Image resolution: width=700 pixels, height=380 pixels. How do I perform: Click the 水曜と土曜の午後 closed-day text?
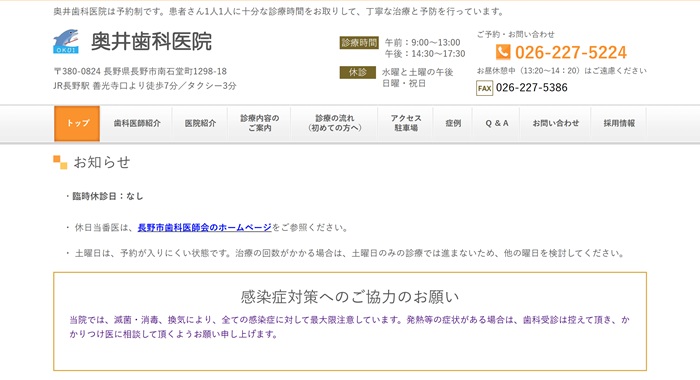pyautogui.click(x=417, y=72)
